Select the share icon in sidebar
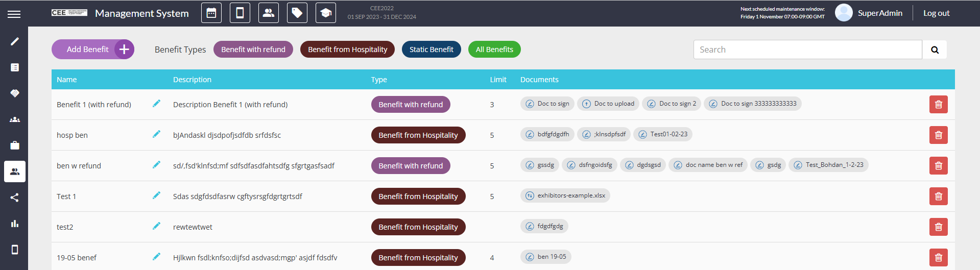Screen dimensions: 980x270 pos(15,198)
